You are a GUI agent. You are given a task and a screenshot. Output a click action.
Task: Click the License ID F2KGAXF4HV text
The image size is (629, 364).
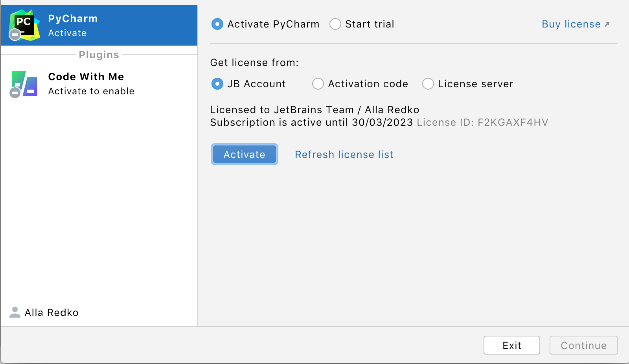(482, 122)
